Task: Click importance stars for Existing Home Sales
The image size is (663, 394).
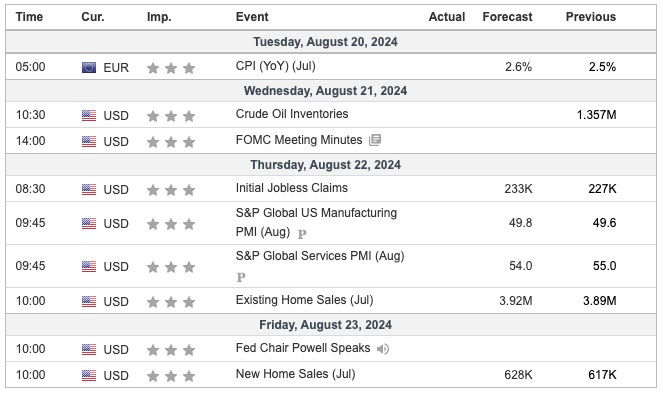Action: [x=171, y=302]
